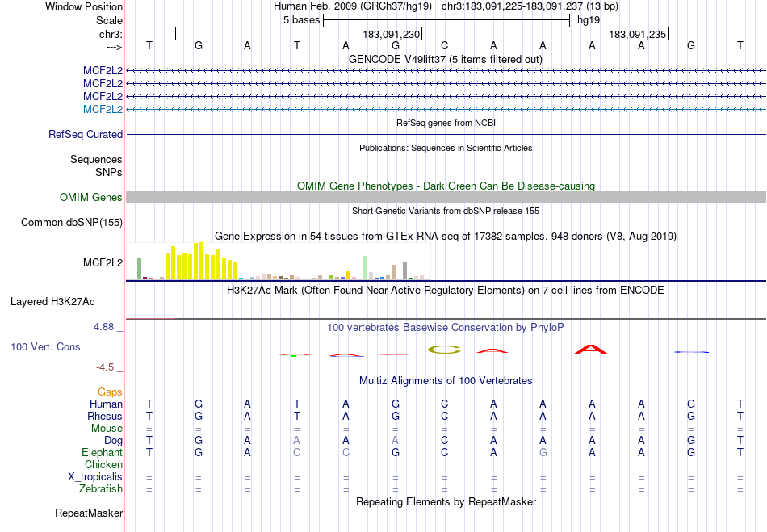Click the H3K27Ac Mark track title
767x532 pixels.
[x=446, y=290]
